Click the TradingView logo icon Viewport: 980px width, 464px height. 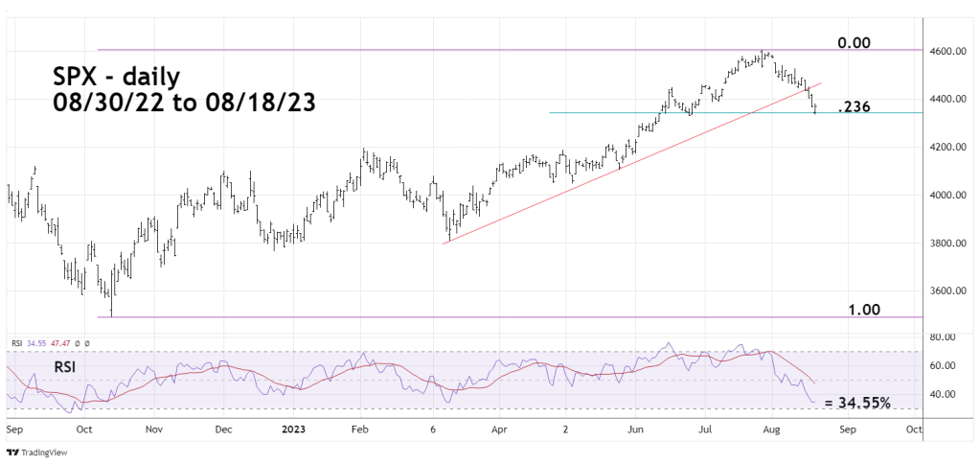[11, 452]
